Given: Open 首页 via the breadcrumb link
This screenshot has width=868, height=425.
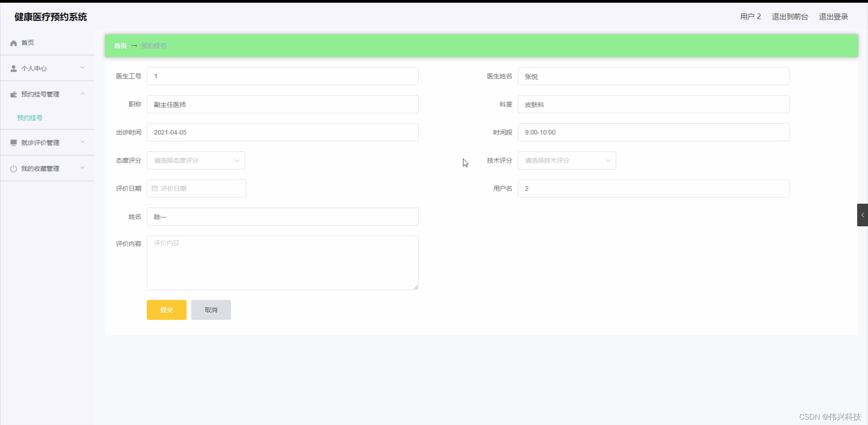Looking at the screenshot, I should (x=120, y=45).
